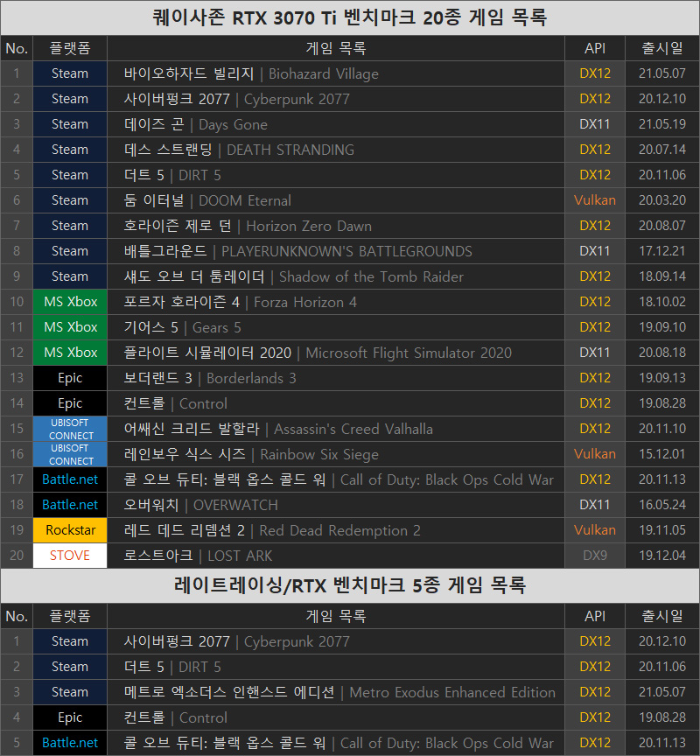
Task: Click the Borderlands 3 game name
Action: pyautogui.click(x=251, y=379)
